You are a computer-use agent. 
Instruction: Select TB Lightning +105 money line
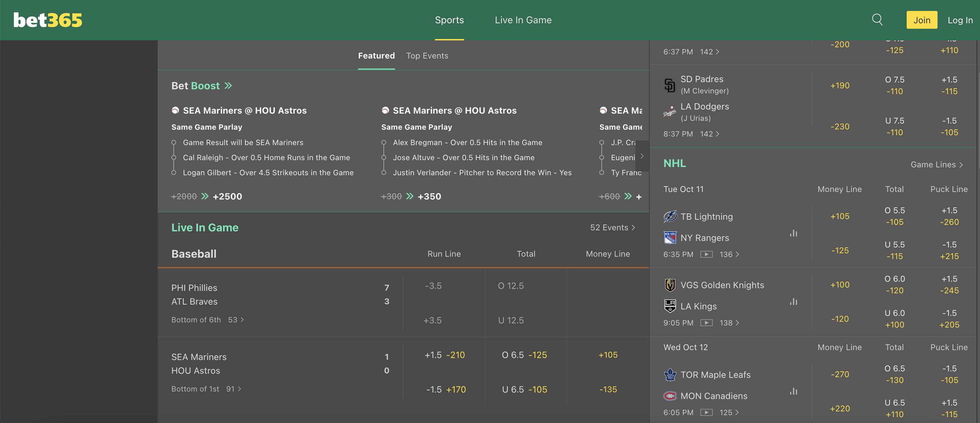click(x=839, y=216)
